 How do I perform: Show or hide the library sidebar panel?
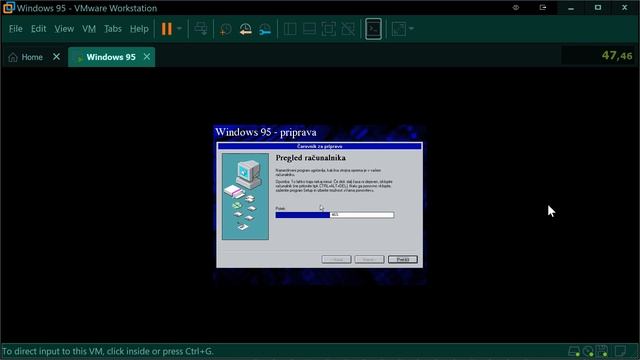pos(290,29)
